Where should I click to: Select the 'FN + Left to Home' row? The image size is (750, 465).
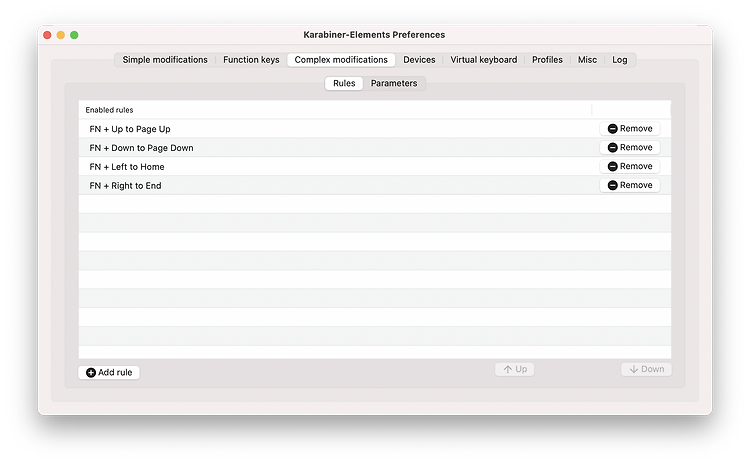click(375, 166)
